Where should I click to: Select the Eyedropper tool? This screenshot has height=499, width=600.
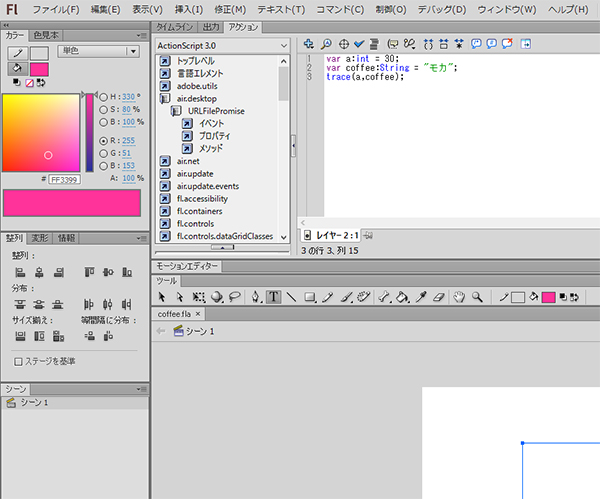tap(421, 297)
